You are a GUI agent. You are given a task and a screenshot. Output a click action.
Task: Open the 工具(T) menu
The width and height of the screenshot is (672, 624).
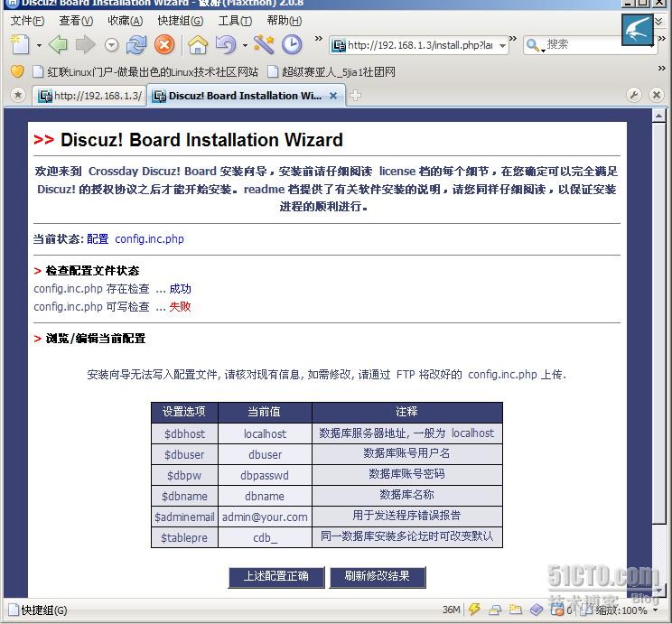coord(235,21)
